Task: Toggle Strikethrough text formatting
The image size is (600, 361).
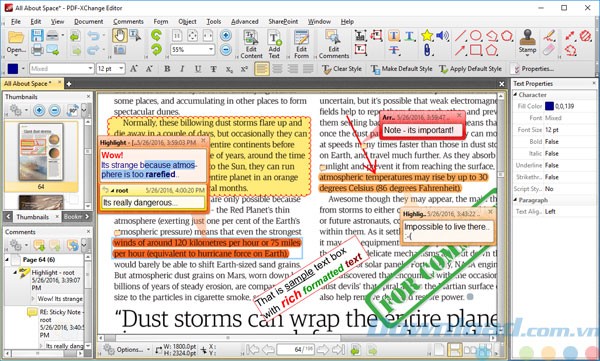Action: coord(213,69)
